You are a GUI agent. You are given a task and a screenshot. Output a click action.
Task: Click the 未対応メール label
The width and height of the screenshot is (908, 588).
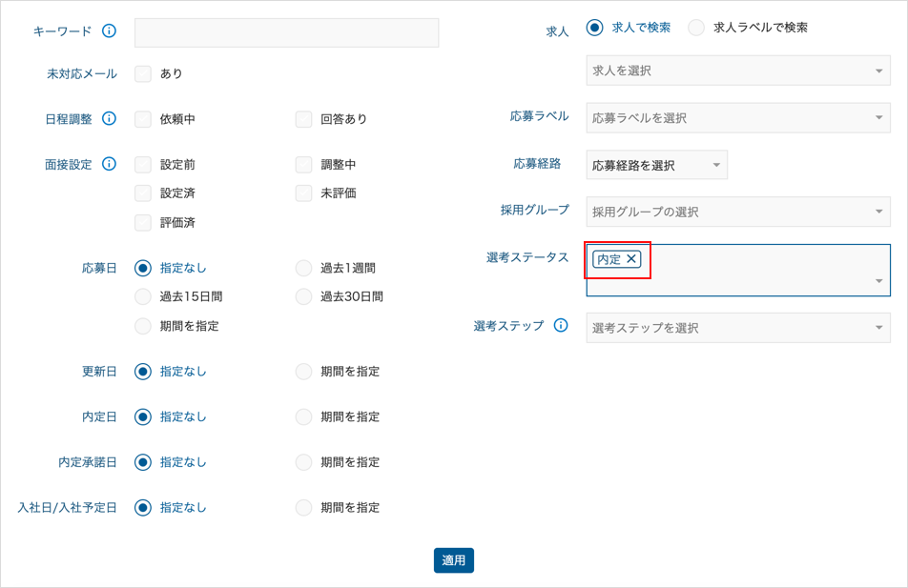(82, 74)
